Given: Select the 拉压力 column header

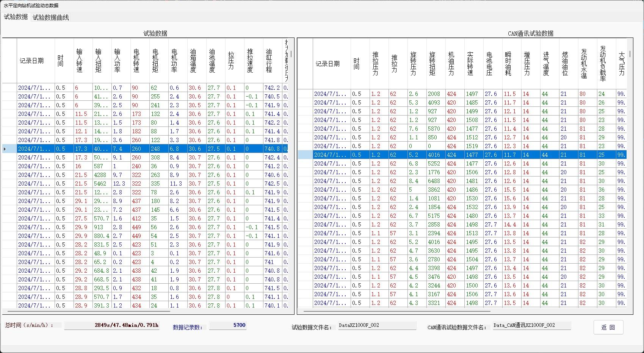Looking at the screenshot, I should coord(235,61).
